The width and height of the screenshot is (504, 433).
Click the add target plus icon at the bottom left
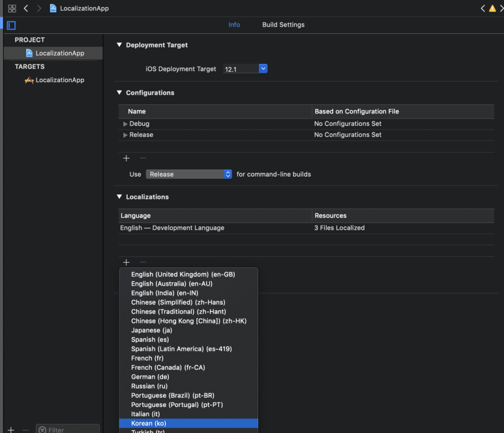10,430
